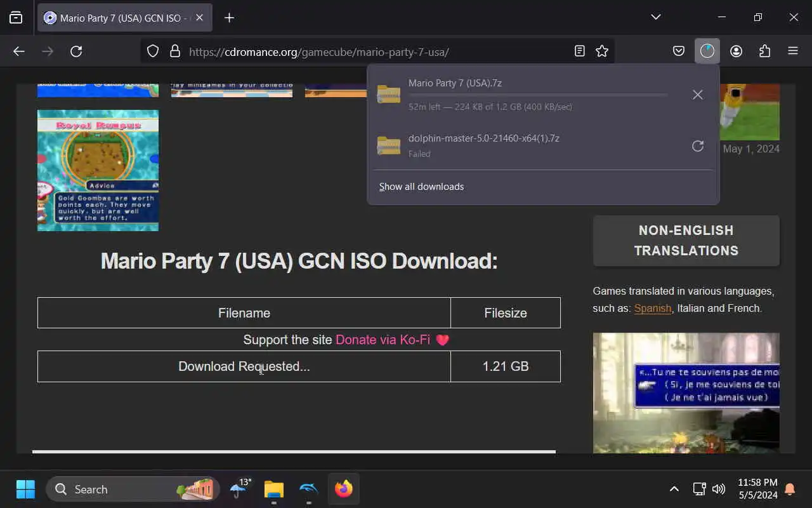This screenshot has width=812, height=508.
Task: Click the taskbar Search box
Action: [133, 490]
